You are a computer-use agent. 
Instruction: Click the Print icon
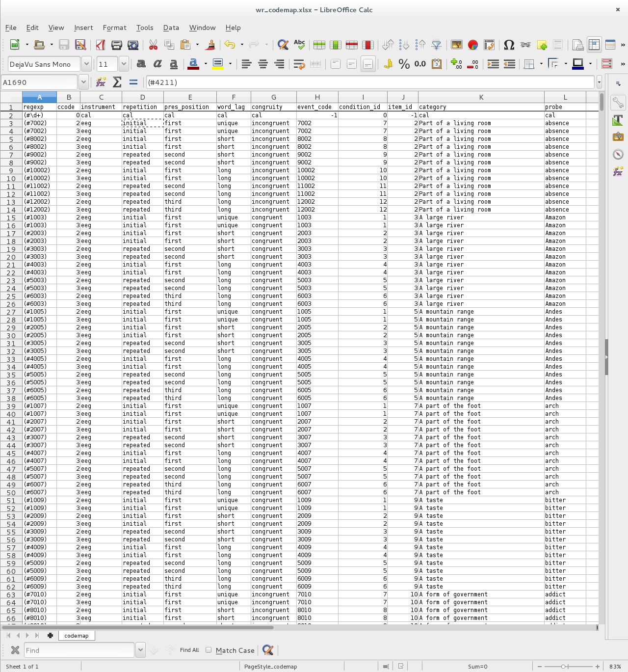tap(116, 45)
